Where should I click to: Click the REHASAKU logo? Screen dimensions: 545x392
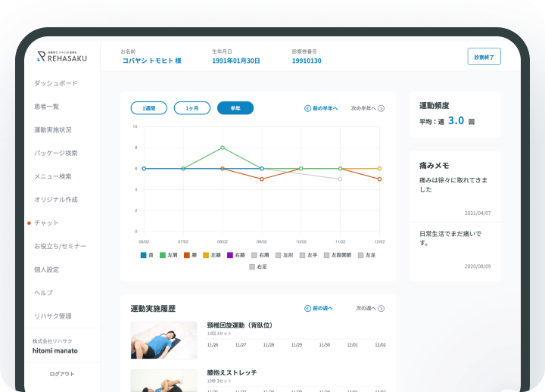[x=61, y=56]
